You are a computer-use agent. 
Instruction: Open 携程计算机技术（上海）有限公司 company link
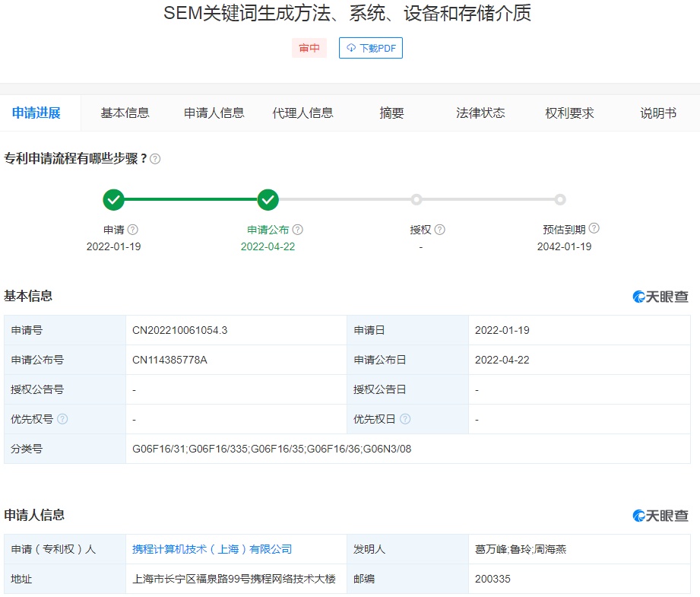pos(212,549)
